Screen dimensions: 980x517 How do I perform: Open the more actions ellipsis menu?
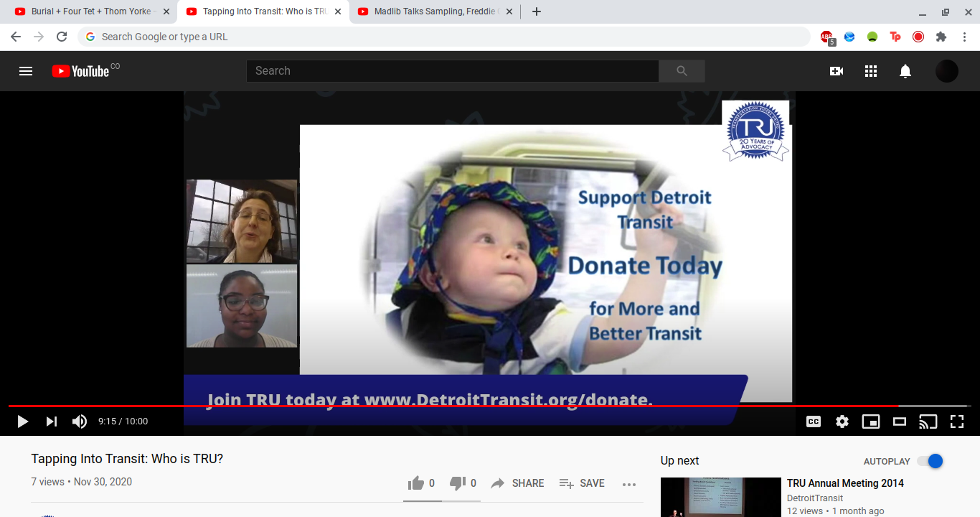[629, 484]
